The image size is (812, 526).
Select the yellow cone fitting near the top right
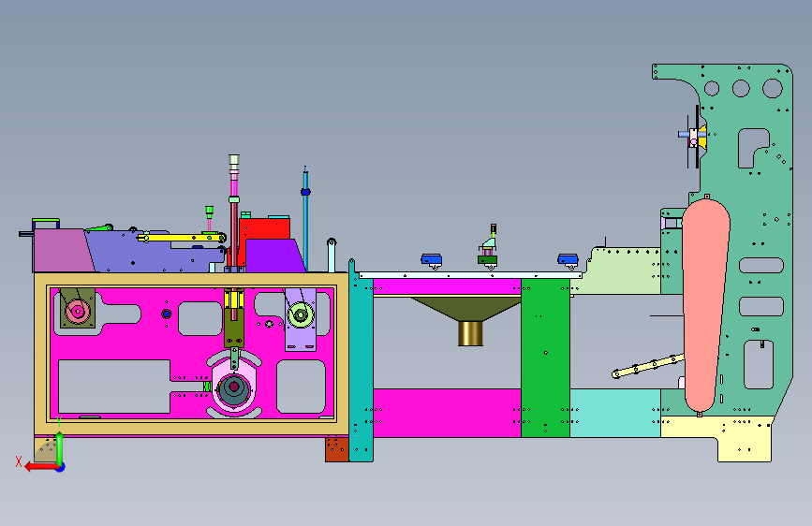pos(702,136)
